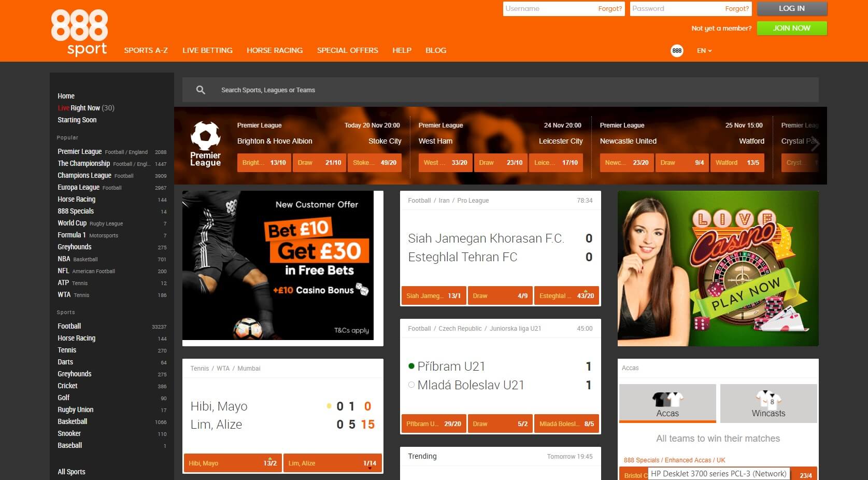Viewport: 868px width, 480px height.
Task: Open Live Casino Play Now banner
Action: click(x=718, y=269)
